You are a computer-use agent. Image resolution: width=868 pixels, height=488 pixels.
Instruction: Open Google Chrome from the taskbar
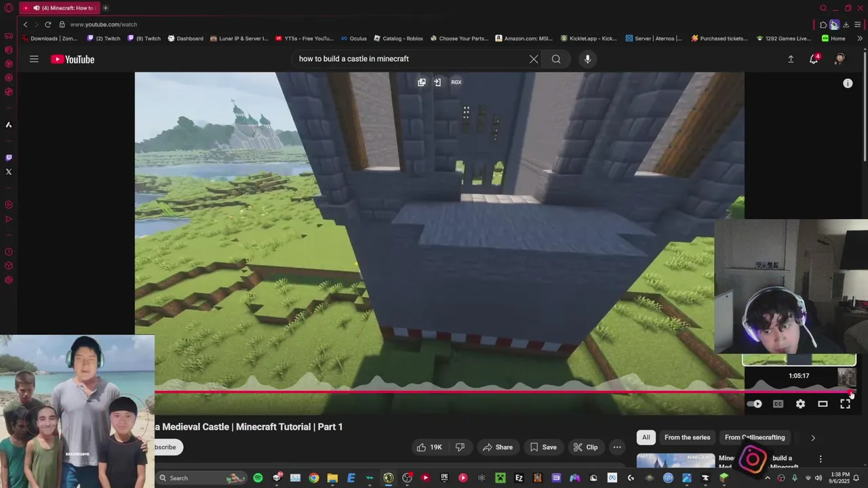pos(313,478)
